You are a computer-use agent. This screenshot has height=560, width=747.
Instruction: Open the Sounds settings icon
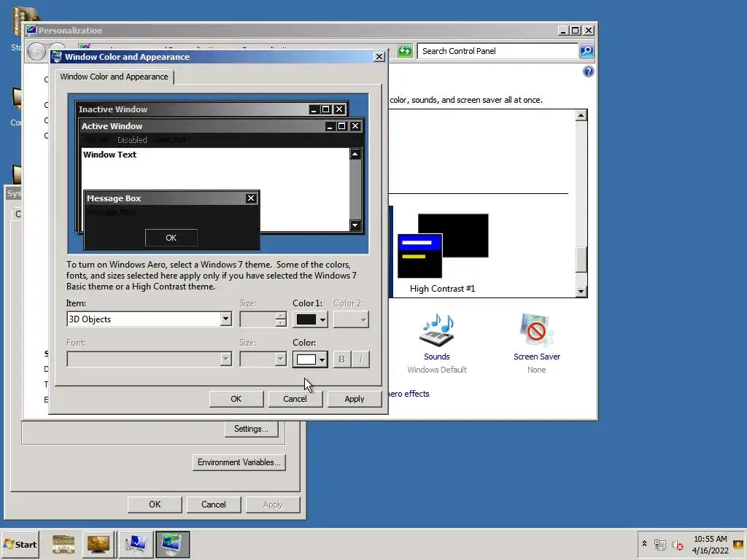coord(437,330)
